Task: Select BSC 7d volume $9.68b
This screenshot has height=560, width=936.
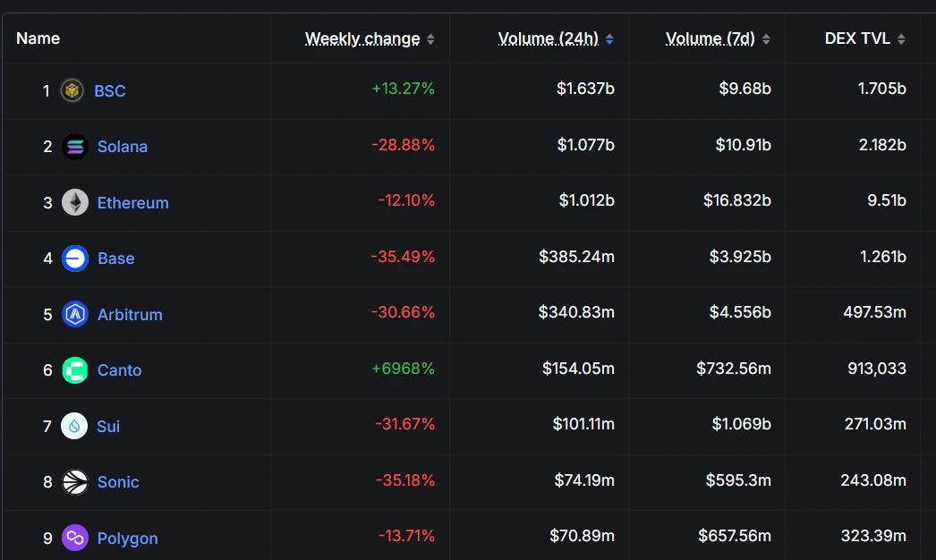Action: click(x=745, y=89)
